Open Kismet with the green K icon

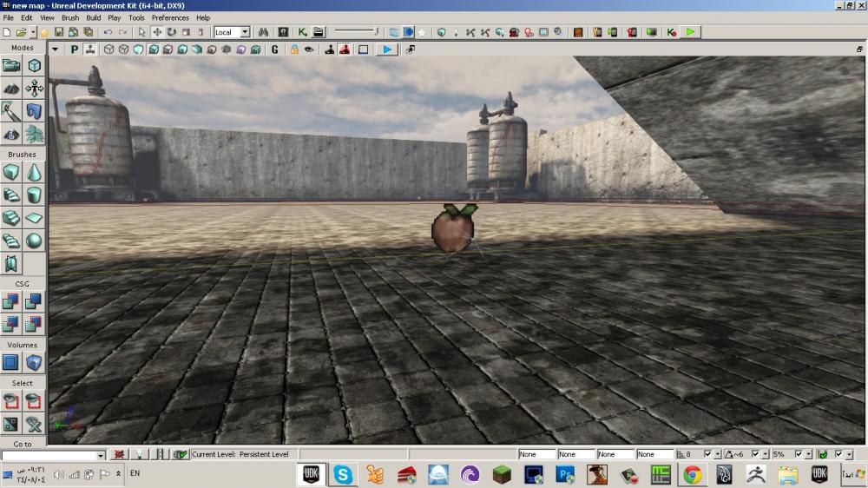(x=302, y=32)
